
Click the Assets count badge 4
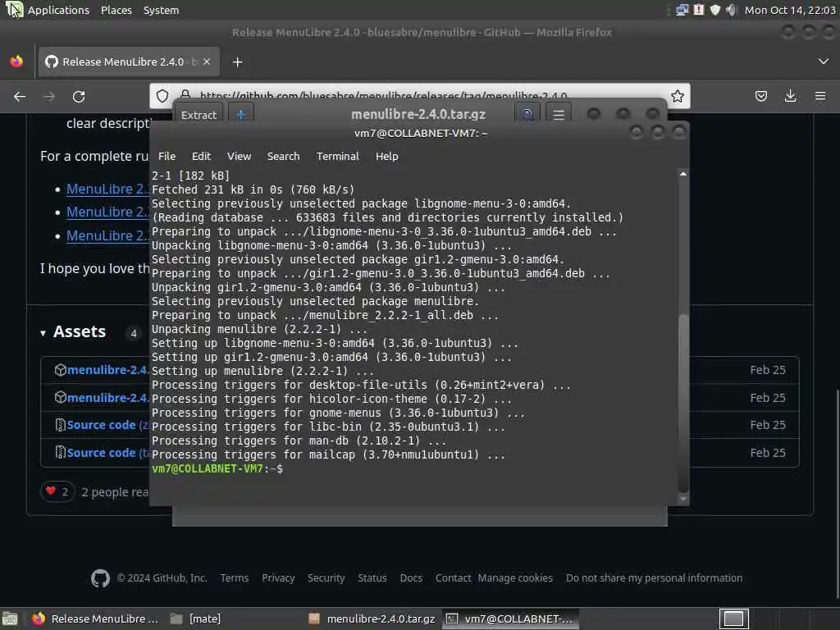coord(134,333)
